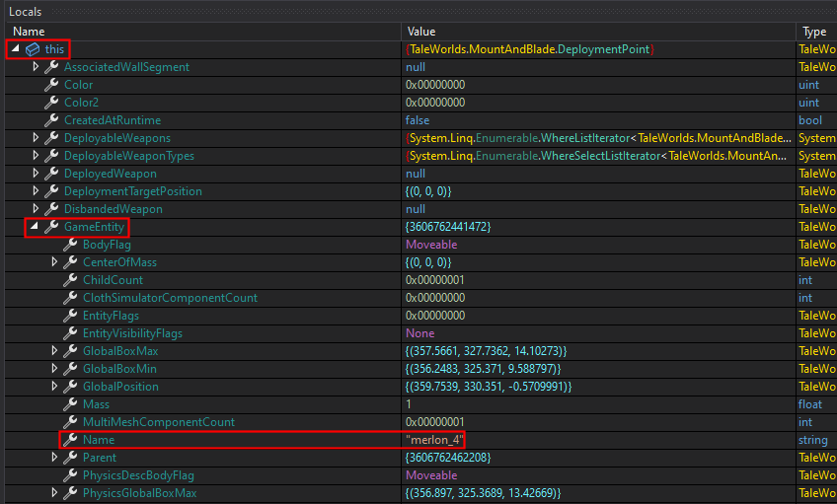Viewport: 837px width, 504px height.
Task: Select the Parent value {3606762462208}
Action: 448,457
